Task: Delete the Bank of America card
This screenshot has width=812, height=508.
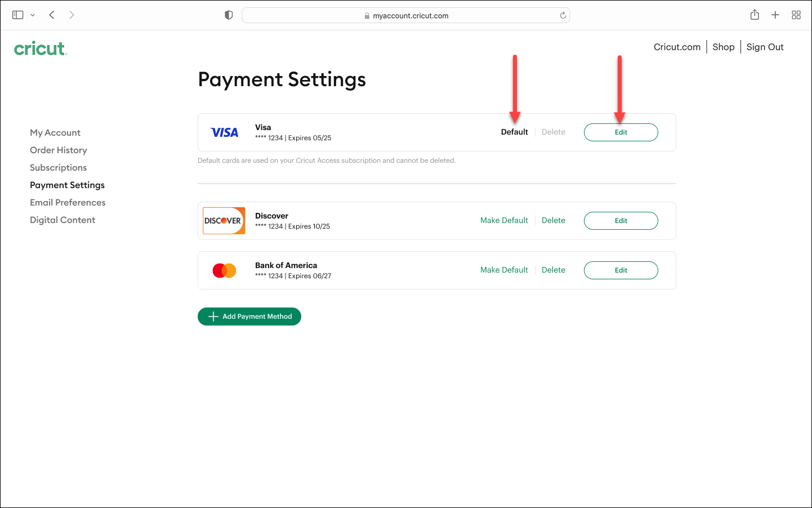Action: (x=553, y=270)
